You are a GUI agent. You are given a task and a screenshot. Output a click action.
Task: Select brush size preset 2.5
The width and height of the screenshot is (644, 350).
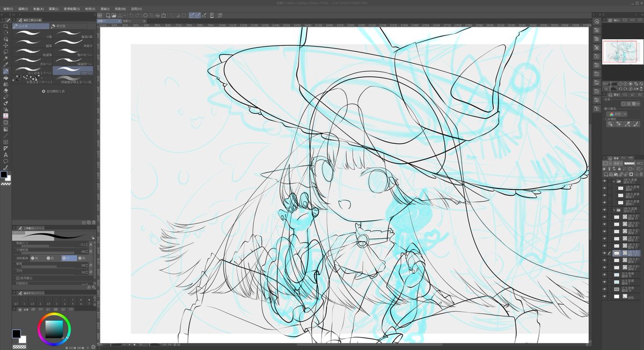tap(47, 300)
